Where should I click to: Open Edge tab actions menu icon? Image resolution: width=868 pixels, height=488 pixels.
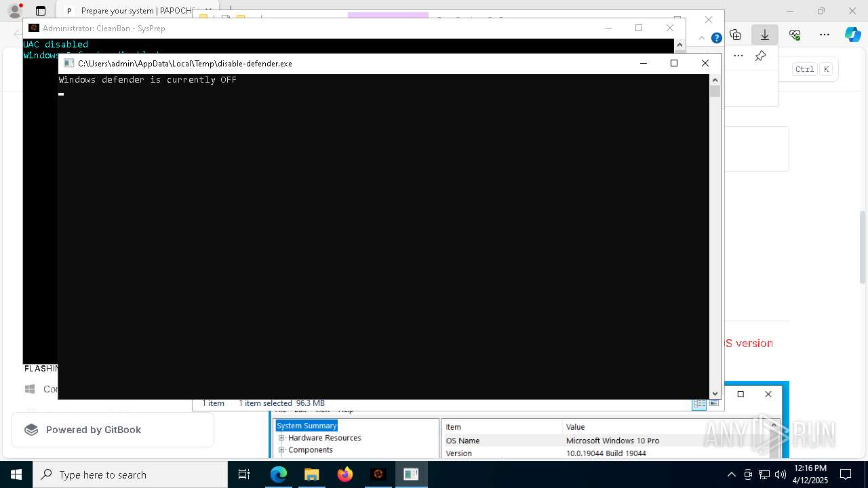pos(41,11)
